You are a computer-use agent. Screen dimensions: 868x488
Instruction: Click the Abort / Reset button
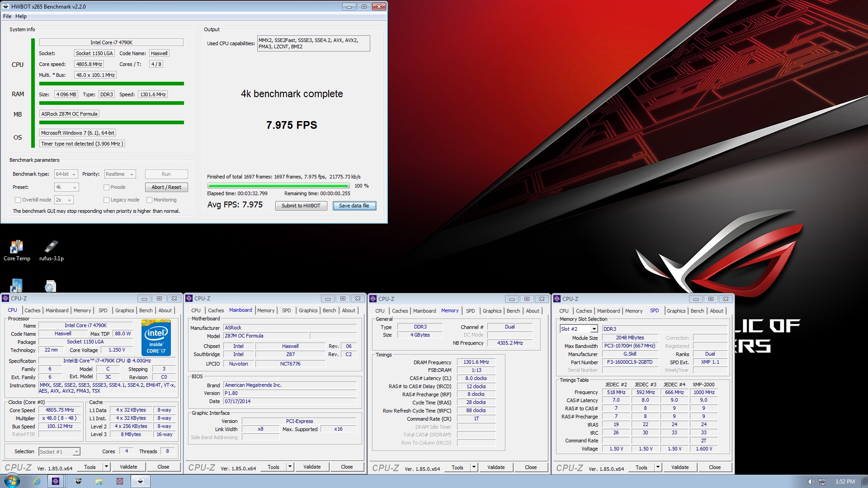pyautogui.click(x=166, y=187)
